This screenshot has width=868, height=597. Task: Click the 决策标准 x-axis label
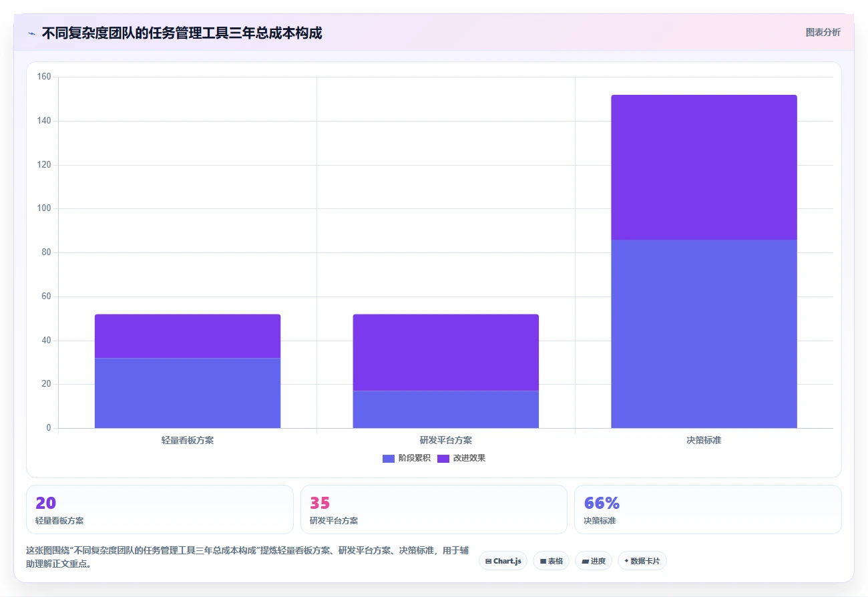click(704, 441)
